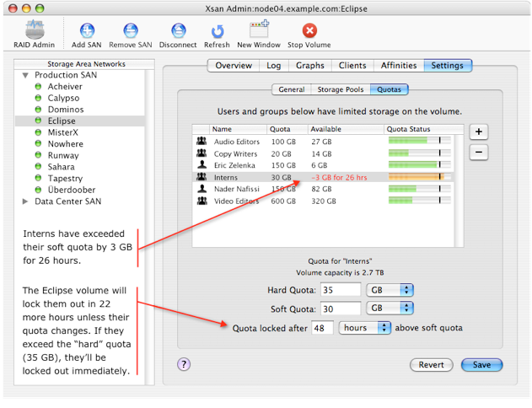Switch to the Graphs tab
Screen dimensions: 532x408
[309, 66]
